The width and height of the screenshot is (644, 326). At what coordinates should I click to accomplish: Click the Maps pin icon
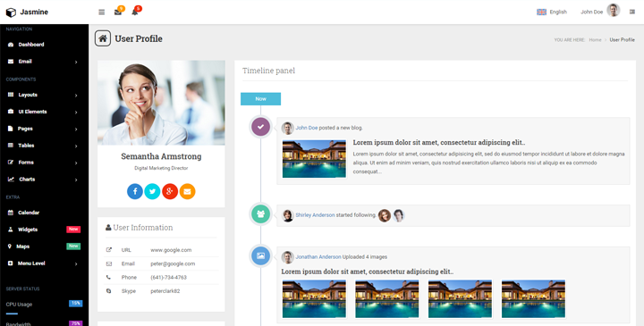point(10,247)
